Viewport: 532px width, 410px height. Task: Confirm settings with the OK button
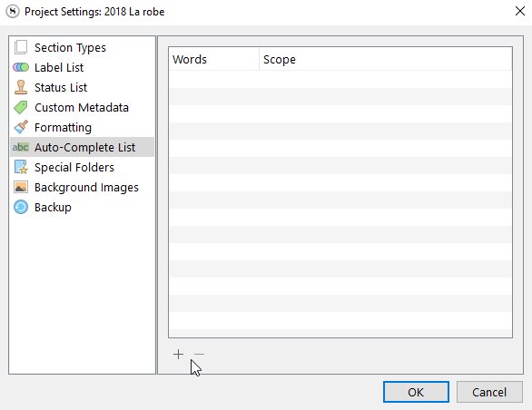[416, 392]
